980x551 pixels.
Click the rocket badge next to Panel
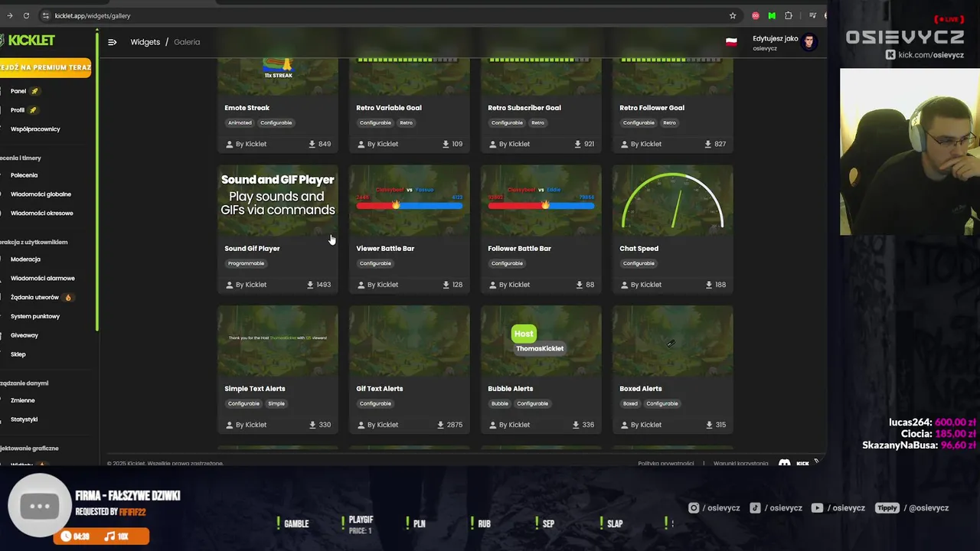coord(34,91)
